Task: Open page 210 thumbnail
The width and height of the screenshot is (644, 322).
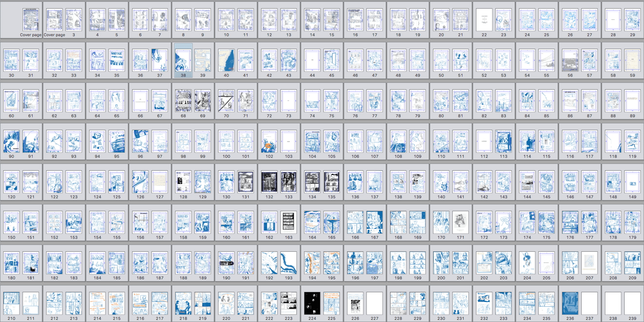Action: point(11,303)
